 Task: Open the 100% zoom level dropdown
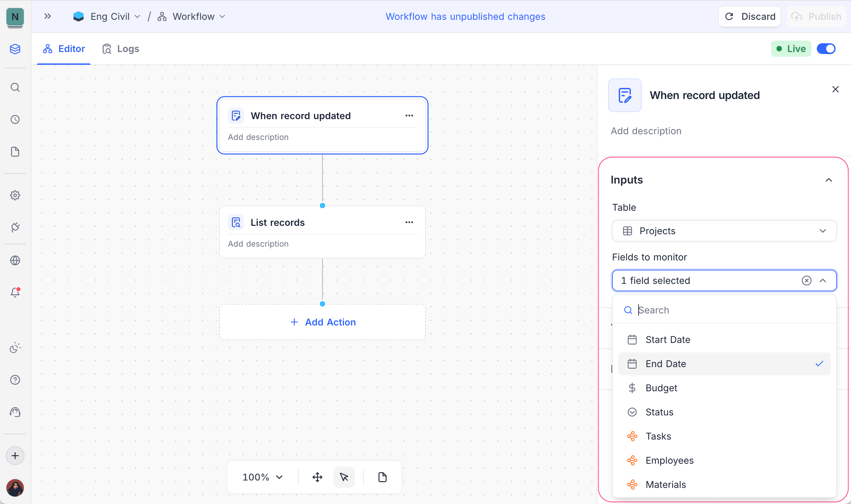[262, 477]
